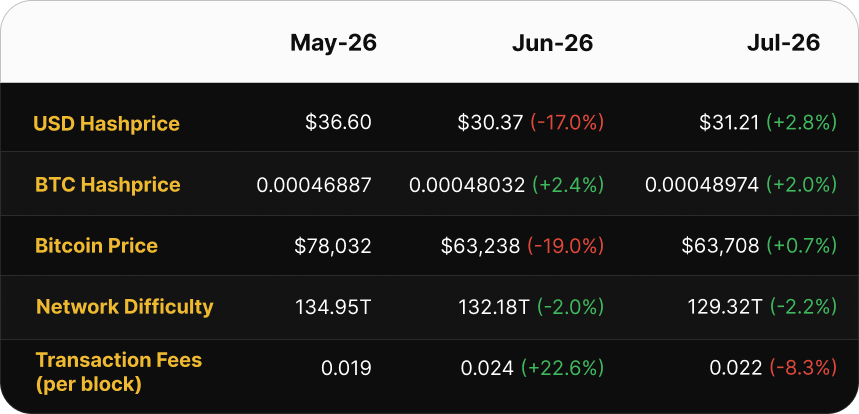Viewport: 859px width, 414px height.
Task: Click the $63,708 July Bitcoin price
Action: click(720, 246)
